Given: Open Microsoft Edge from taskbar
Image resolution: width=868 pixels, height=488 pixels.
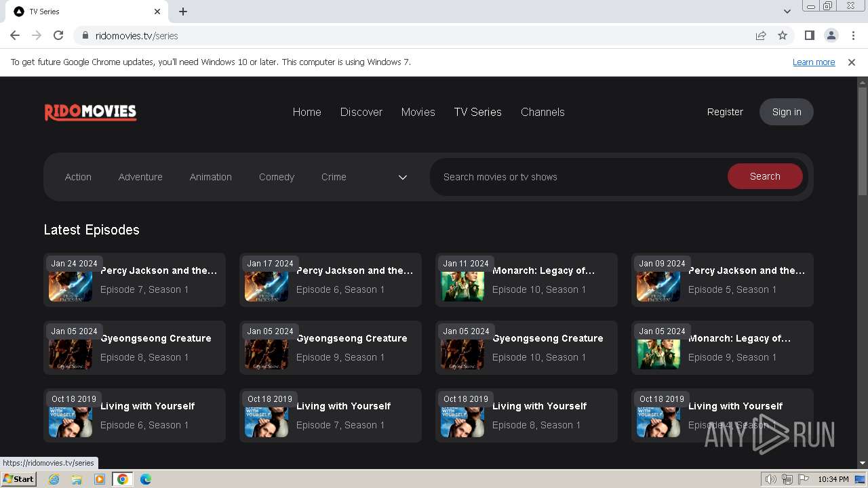Looking at the screenshot, I should tap(146, 479).
